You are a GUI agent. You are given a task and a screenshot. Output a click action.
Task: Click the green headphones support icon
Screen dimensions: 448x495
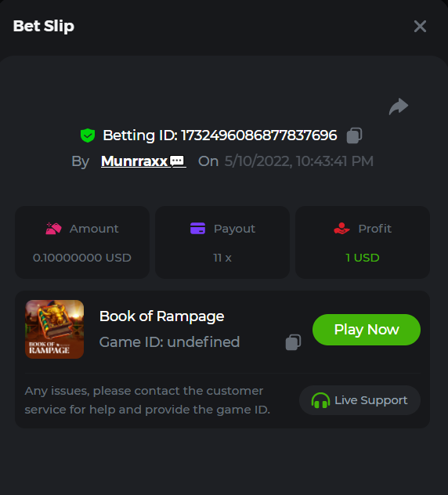(320, 400)
